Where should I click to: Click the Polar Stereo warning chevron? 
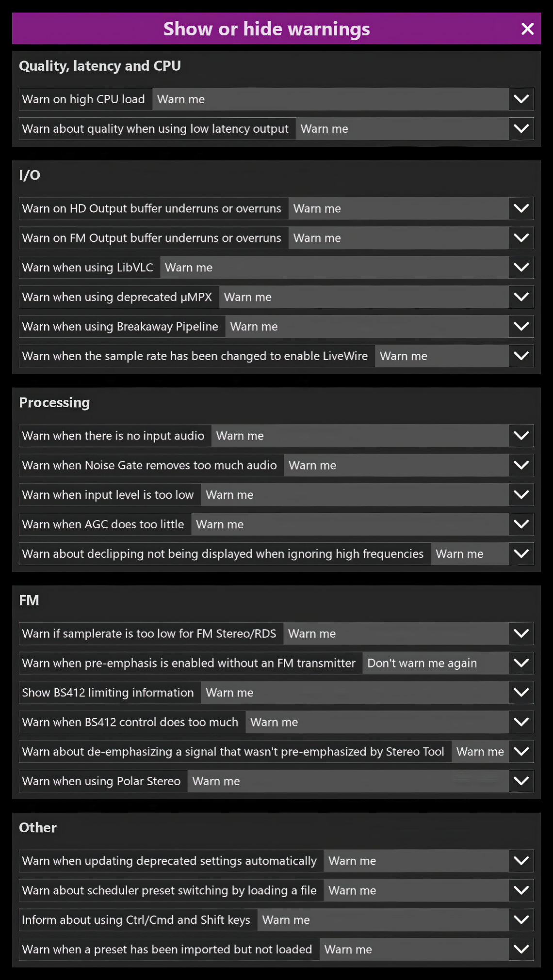(521, 781)
